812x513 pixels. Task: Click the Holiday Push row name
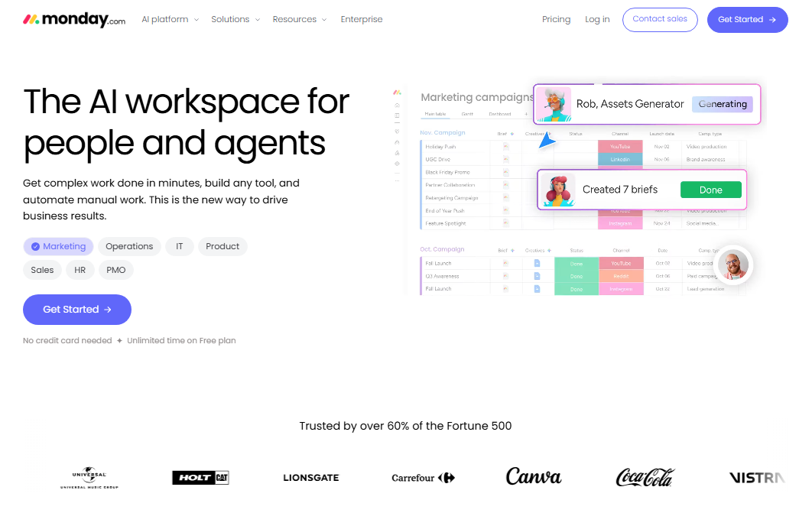point(440,147)
